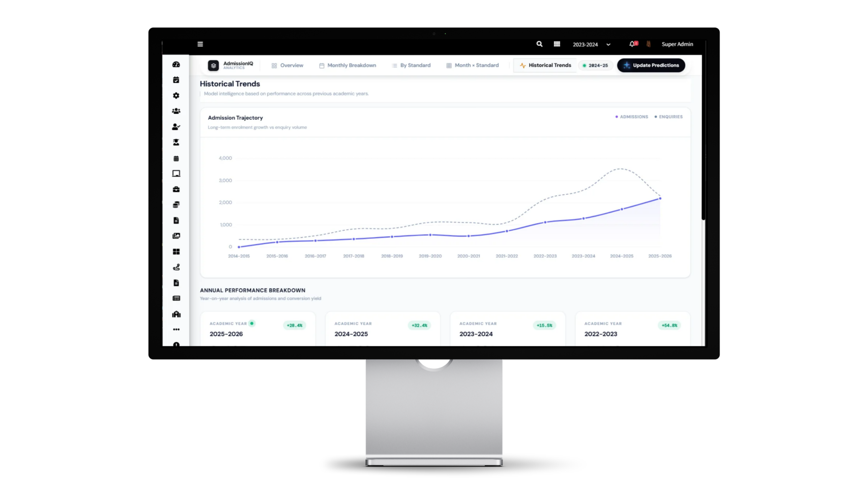
Task: Click the Admission Trajectory chart title
Action: click(235, 118)
